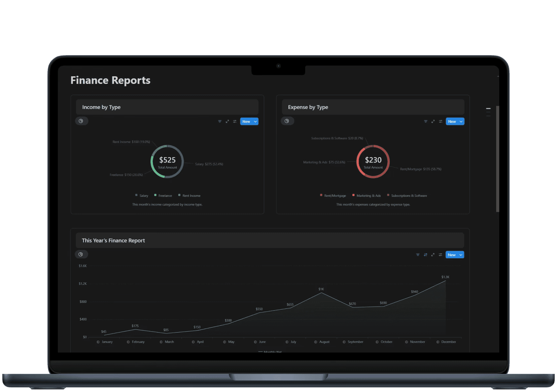This screenshot has height=392, width=556.
Task: Click the filter icon in Expense by Type
Action: pyautogui.click(x=426, y=122)
